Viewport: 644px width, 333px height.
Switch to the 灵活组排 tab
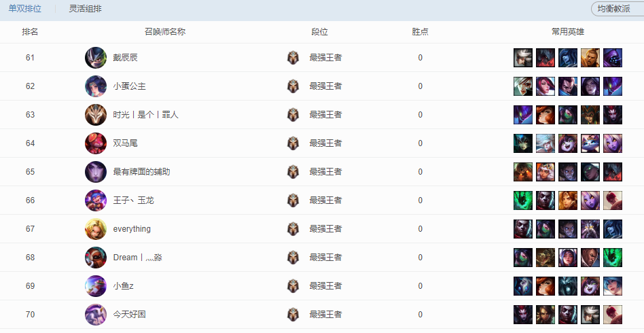pyautogui.click(x=86, y=9)
